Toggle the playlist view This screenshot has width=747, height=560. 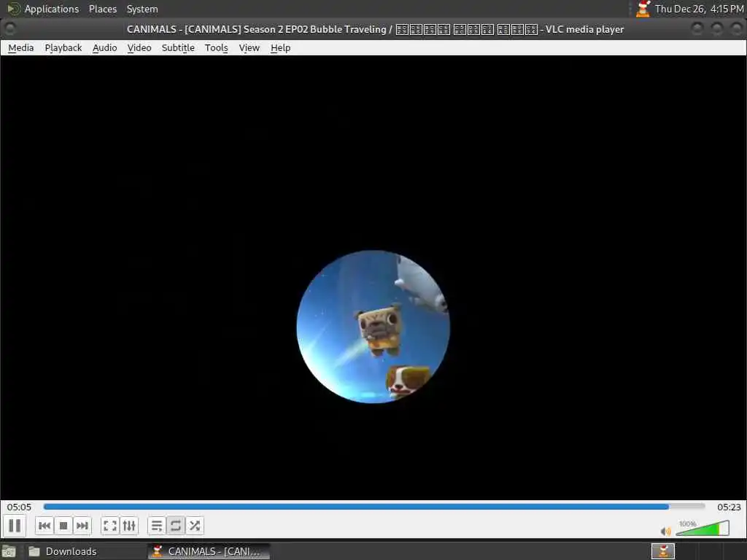click(x=157, y=526)
